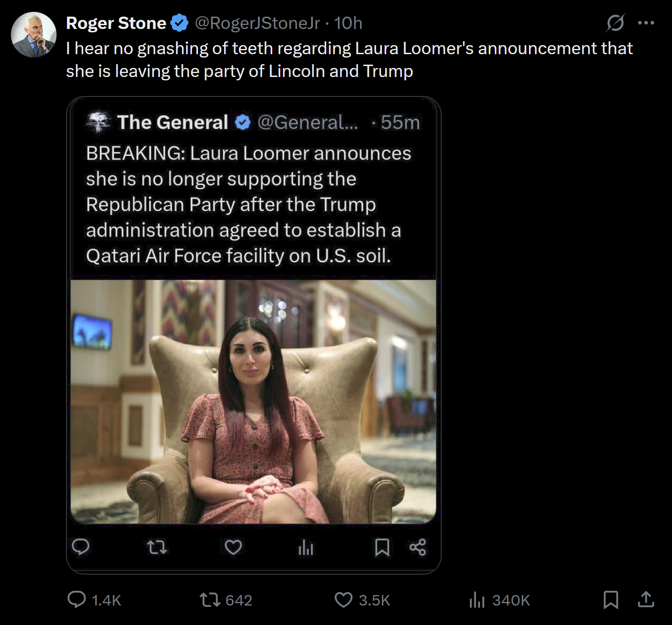Go to Roger Stone's profile name link
The height and width of the screenshot is (625, 672).
pyautogui.click(x=116, y=23)
